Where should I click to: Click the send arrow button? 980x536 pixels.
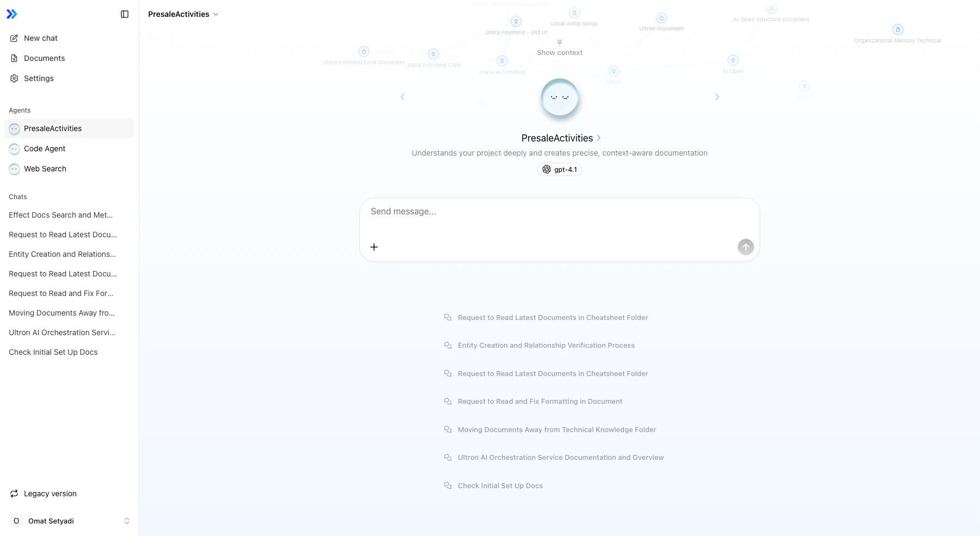(746, 247)
